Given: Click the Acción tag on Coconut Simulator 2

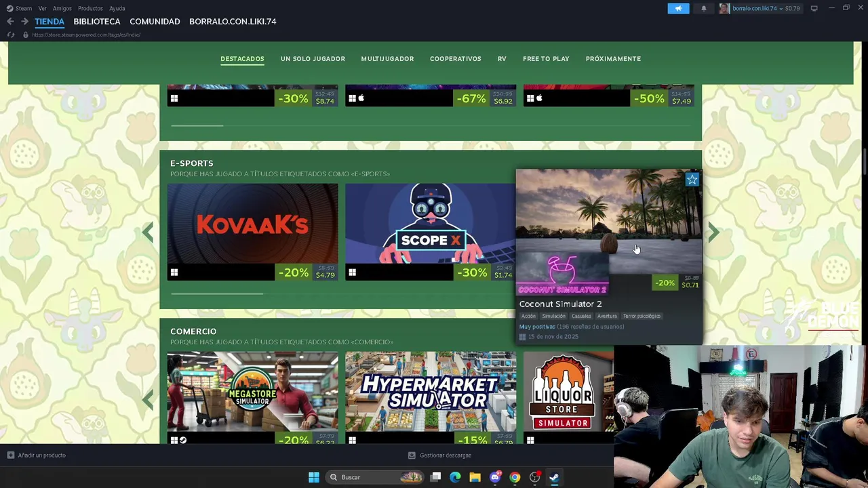Looking at the screenshot, I should click(528, 316).
